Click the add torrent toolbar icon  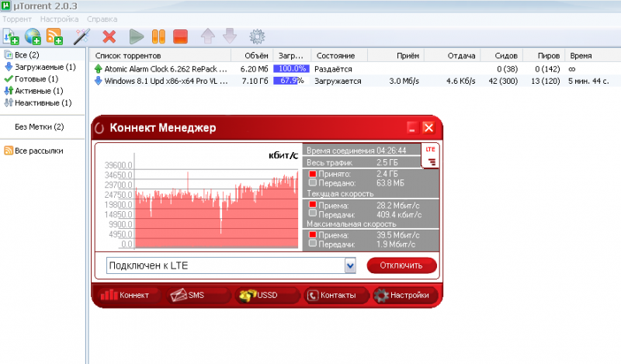point(10,36)
